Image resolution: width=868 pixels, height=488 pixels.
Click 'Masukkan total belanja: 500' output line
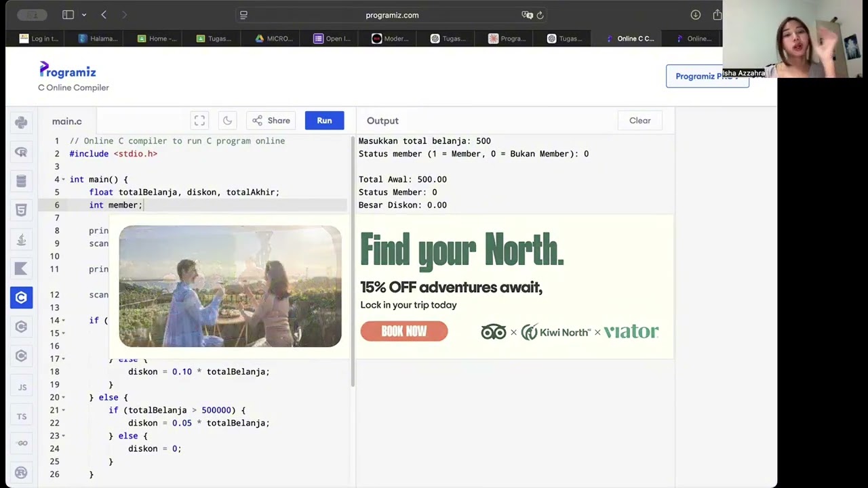[425, 141]
